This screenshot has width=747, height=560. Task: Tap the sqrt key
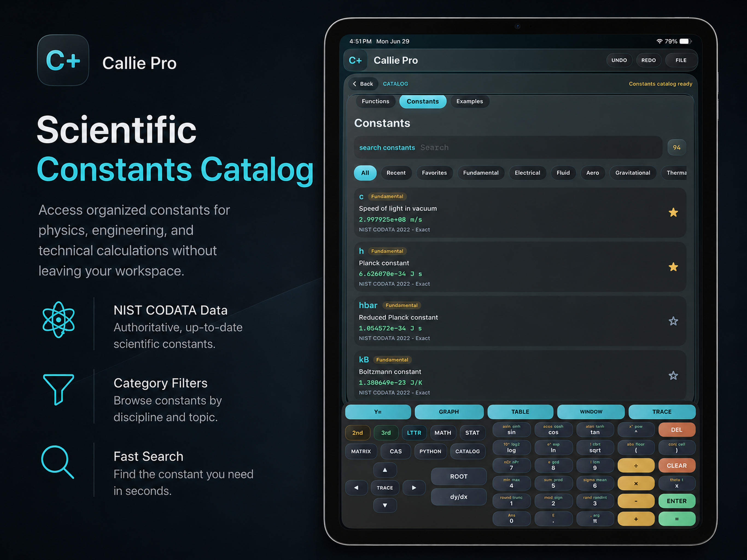(x=595, y=448)
